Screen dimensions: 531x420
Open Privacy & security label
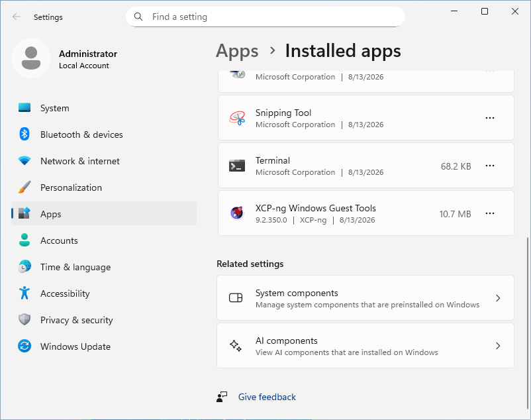(77, 320)
